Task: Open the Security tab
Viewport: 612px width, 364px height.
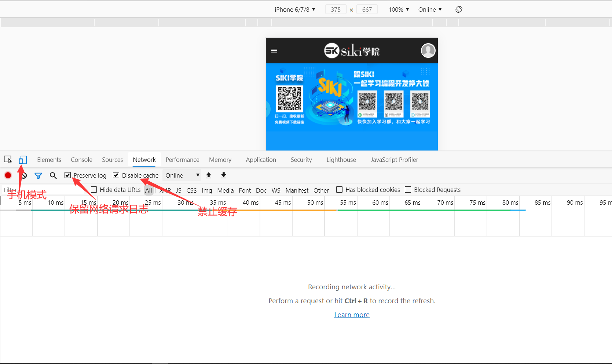Action: click(x=301, y=160)
